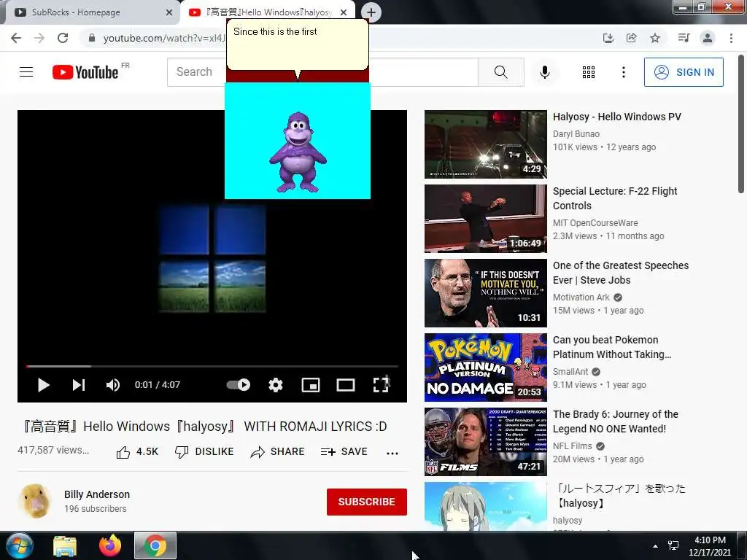Open Halyosy - Hello Windows PV thumbnail
This screenshot has height=560, width=747.
point(485,144)
